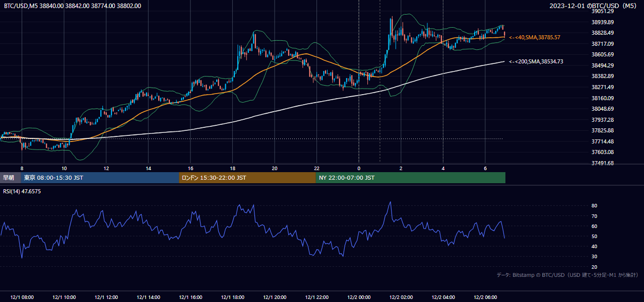Select the 早朝 session segment
The image size is (644, 302).
coord(10,178)
